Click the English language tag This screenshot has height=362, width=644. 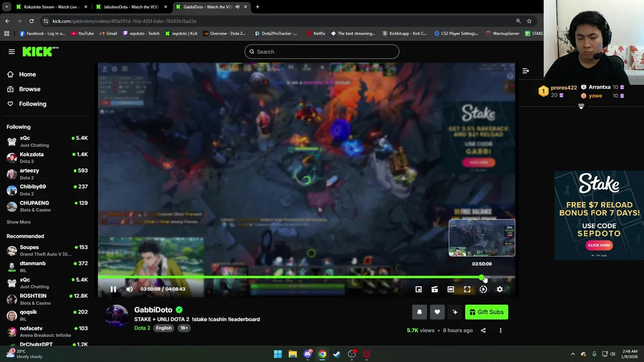tap(164, 328)
